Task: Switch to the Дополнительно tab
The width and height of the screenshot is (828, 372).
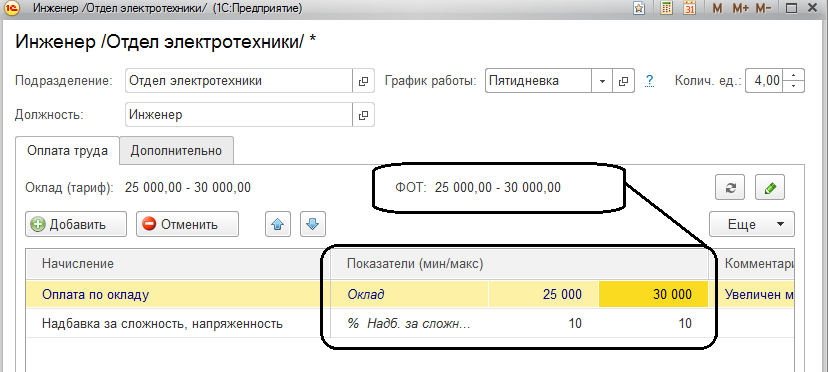Action: click(x=176, y=151)
